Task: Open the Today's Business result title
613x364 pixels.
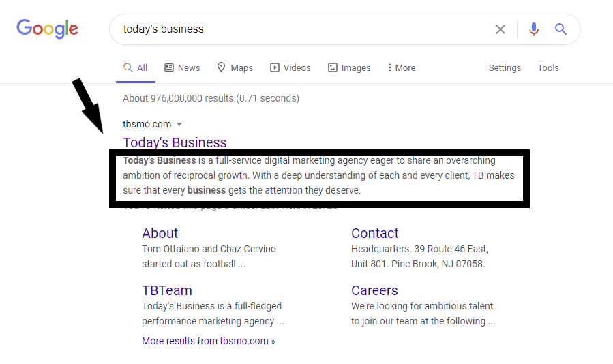Action: click(175, 142)
